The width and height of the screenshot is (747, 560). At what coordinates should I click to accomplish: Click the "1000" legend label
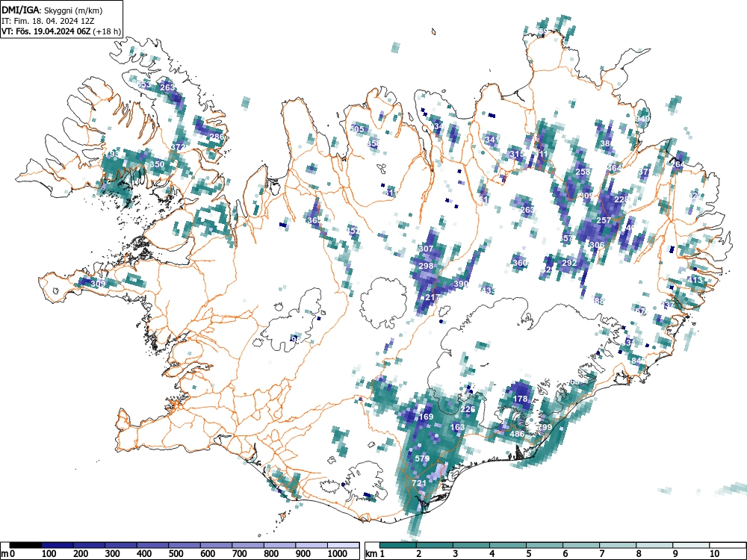coord(337,554)
